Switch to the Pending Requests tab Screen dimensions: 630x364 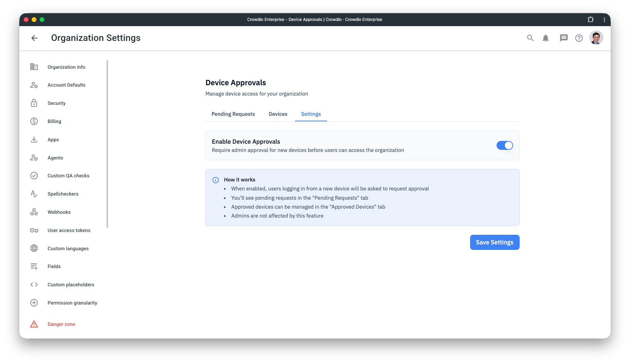(x=233, y=114)
